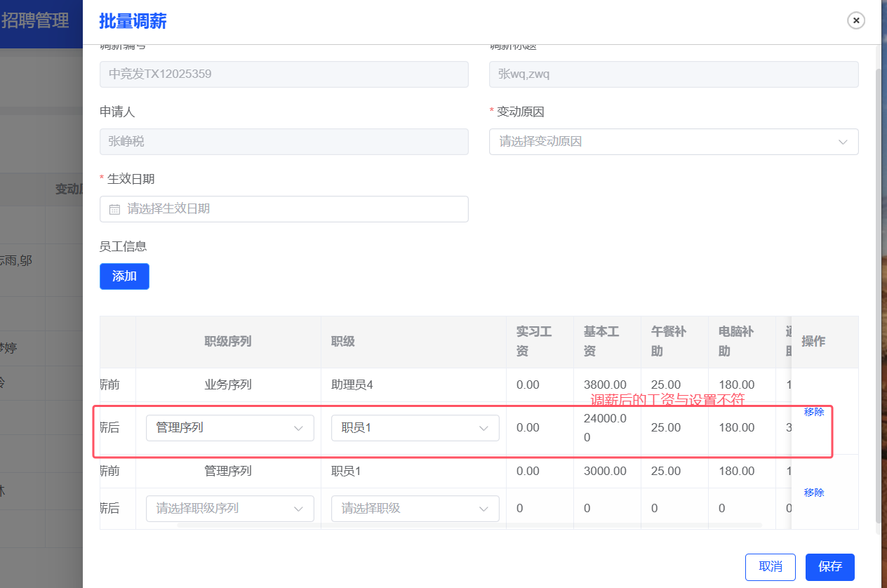Click the 添加 button under 员工信息
This screenshot has width=887, height=588.
point(124,276)
